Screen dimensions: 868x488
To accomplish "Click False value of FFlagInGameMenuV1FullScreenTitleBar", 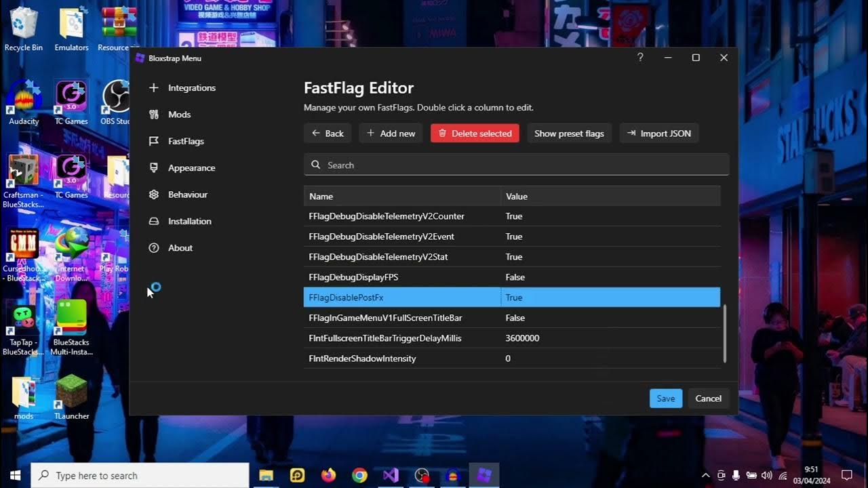I will pyautogui.click(x=515, y=318).
